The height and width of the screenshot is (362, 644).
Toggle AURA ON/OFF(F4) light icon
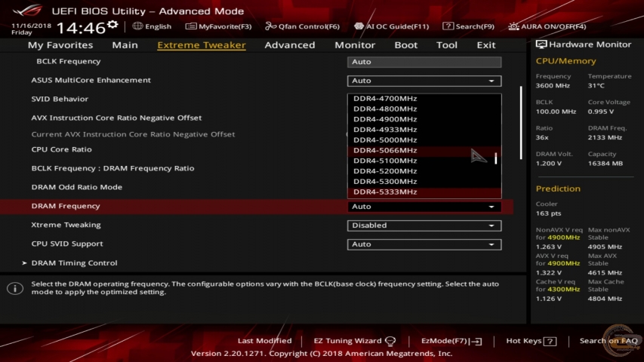click(513, 26)
